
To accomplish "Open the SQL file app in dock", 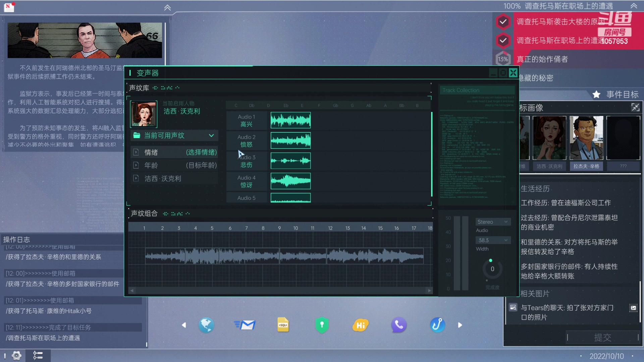I will tap(283, 325).
